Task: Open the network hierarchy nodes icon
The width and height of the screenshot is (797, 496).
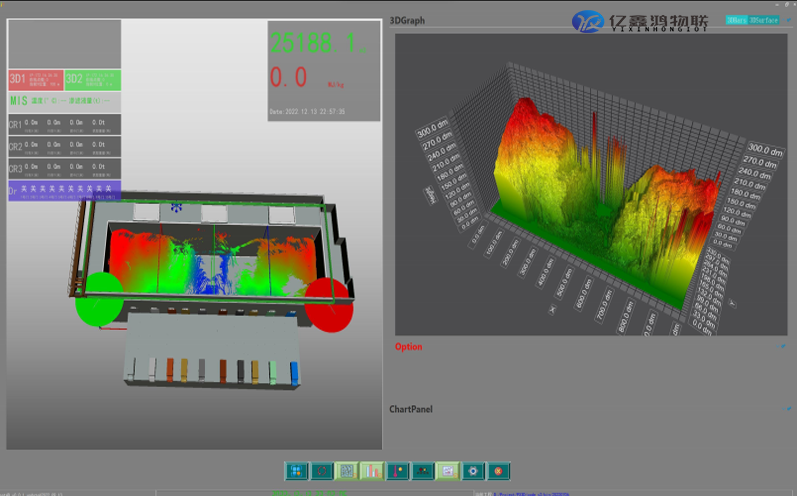Action: point(422,471)
